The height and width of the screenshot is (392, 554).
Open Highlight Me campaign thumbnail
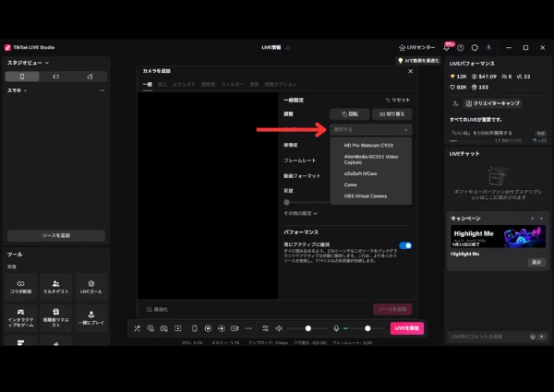coord(499,237)
